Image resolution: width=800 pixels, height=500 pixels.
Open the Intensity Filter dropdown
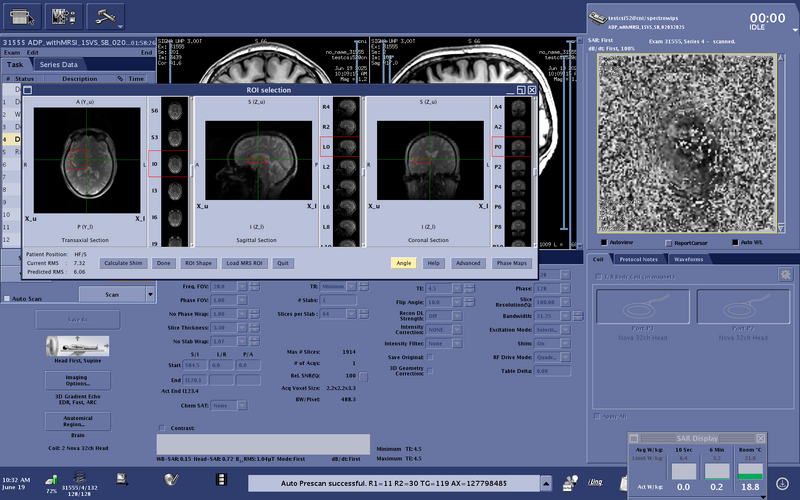(x=457, y=344)
